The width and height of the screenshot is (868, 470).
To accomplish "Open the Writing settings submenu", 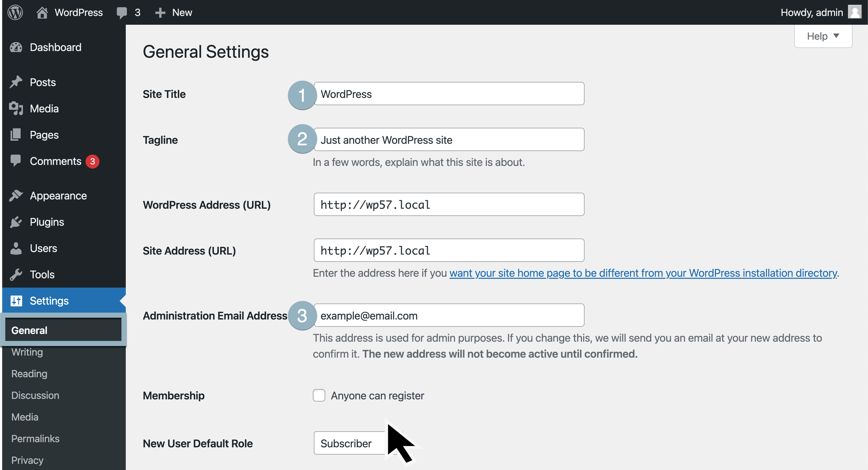I will point(27,352).
